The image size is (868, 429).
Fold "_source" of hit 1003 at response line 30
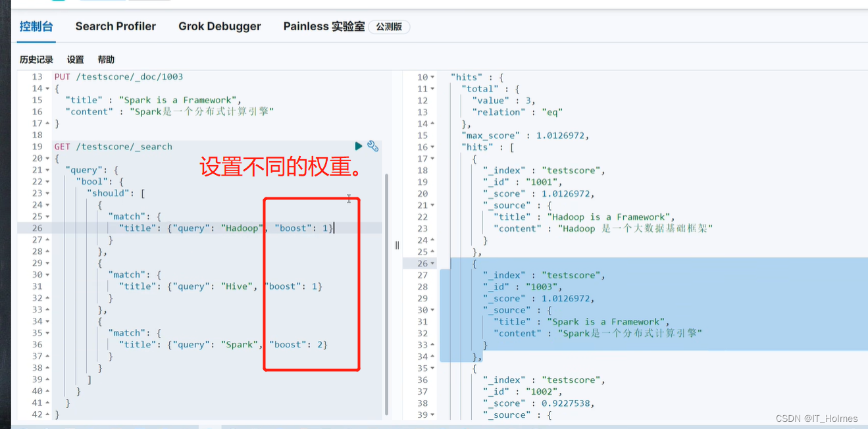click(x=432, y=310)
